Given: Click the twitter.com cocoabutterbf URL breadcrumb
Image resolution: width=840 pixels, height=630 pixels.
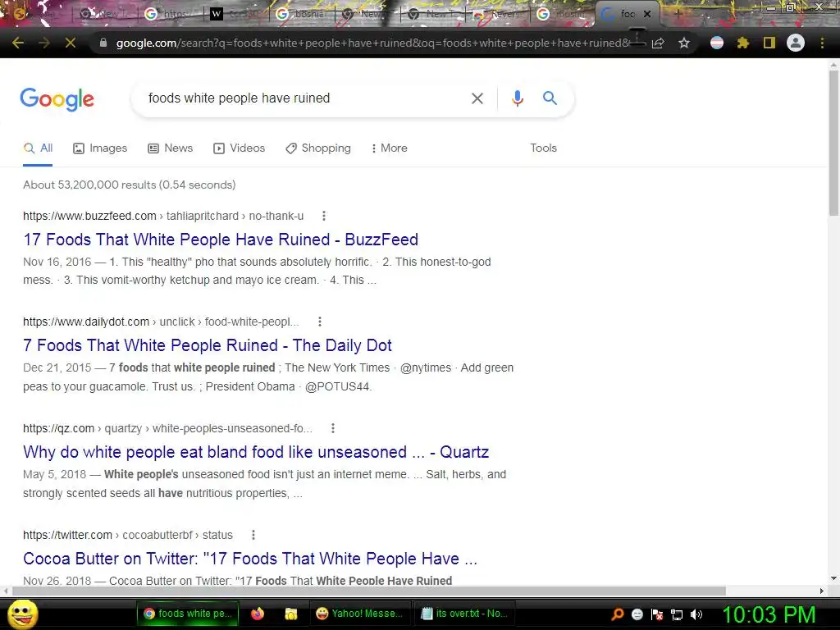Looking at the screenshot, I should [x=127, y=535].
